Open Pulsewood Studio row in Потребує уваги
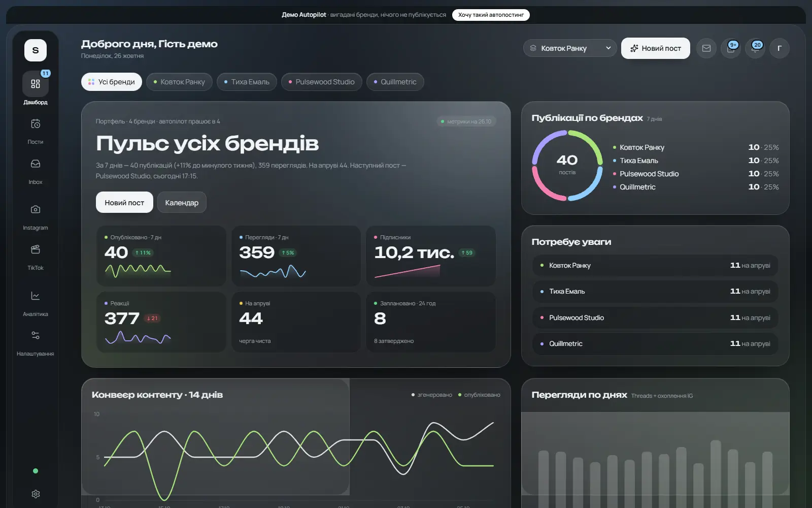Image resolution: width=812 pixels, height=508 pixels. (655, 317)
